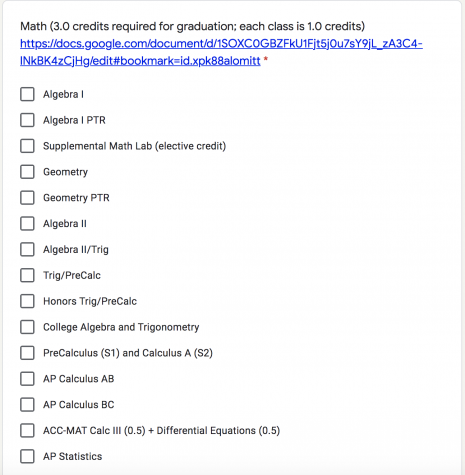465x475 pixels.
Task: Choose the Algebra II/Trig option
Action: [27, 249]
